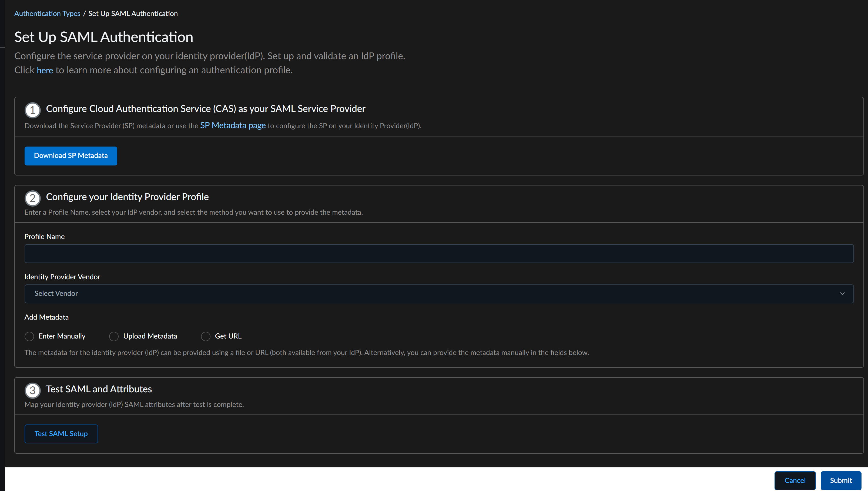Click the Set Up SAML Authentication breadcrumb
This screenshot has width=868, height=491.
133,14
